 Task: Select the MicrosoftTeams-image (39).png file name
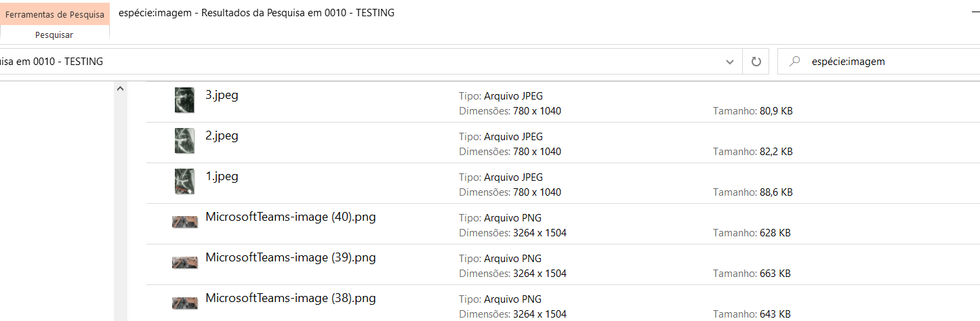[290, 257]
